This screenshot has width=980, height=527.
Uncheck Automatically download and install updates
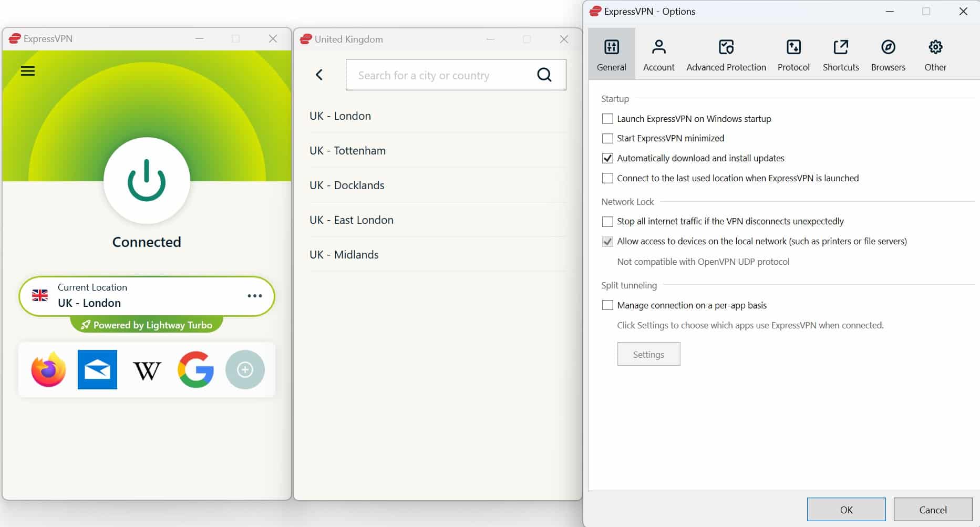pyautogui.click(x=607, y=158)
